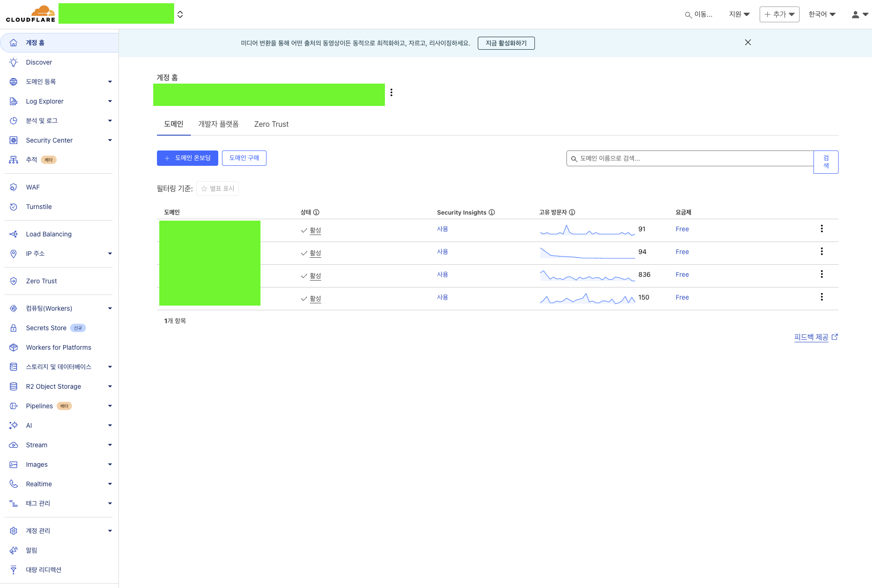
Task: Open the 한국어 language dropdown
Action: [x=822, y=14]
